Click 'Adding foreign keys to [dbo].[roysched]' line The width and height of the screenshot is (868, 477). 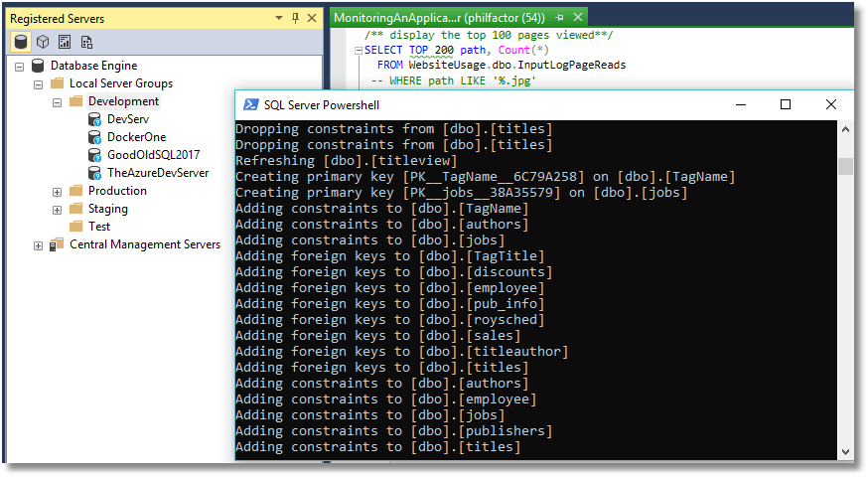[x=389, y=320]
